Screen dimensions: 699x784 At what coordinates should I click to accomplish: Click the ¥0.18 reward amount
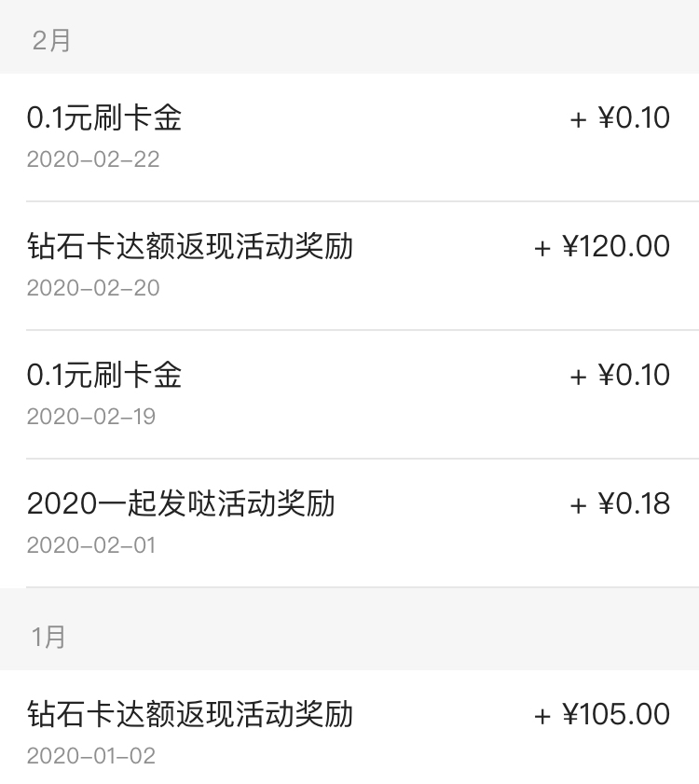(x=634, y=503)
